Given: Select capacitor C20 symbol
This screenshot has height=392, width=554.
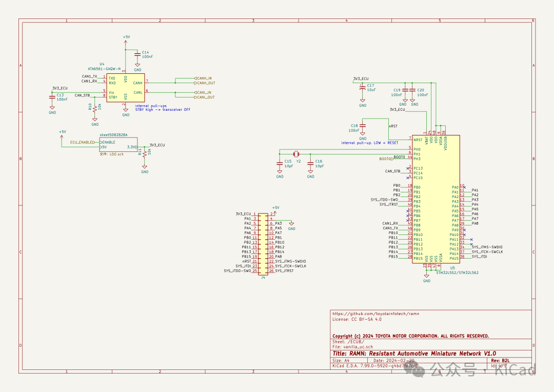Looking at the screenshot, I should [x=412, y=90].
